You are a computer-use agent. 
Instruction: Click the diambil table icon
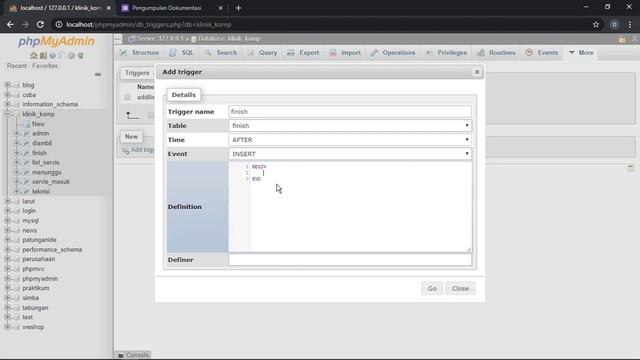[x=27, y=143]
